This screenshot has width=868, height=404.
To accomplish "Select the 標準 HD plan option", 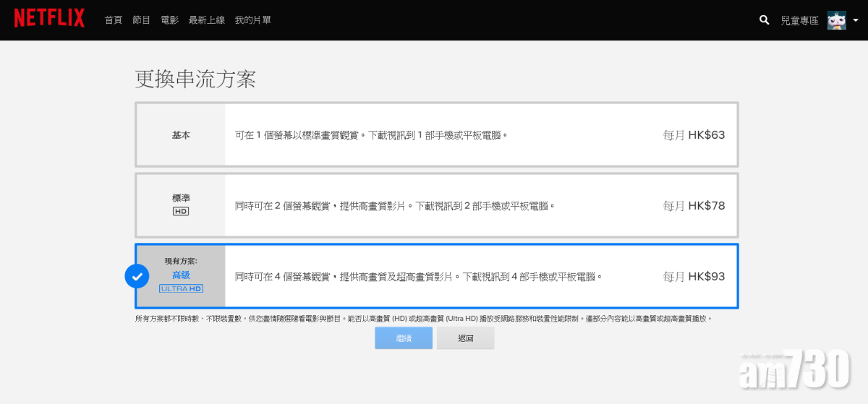I will click(436, 205).
